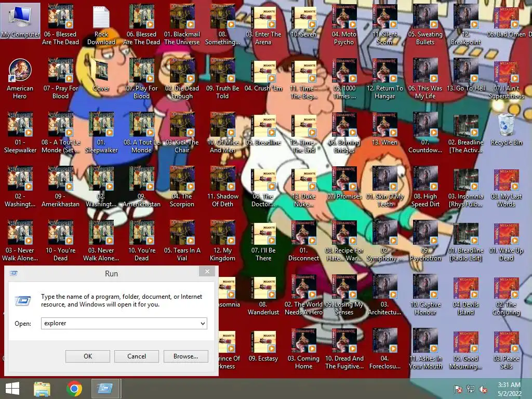Select the 10. Of Mice And Men file
The width and height of the screenshot is (532, 399).
pos(222,132)
